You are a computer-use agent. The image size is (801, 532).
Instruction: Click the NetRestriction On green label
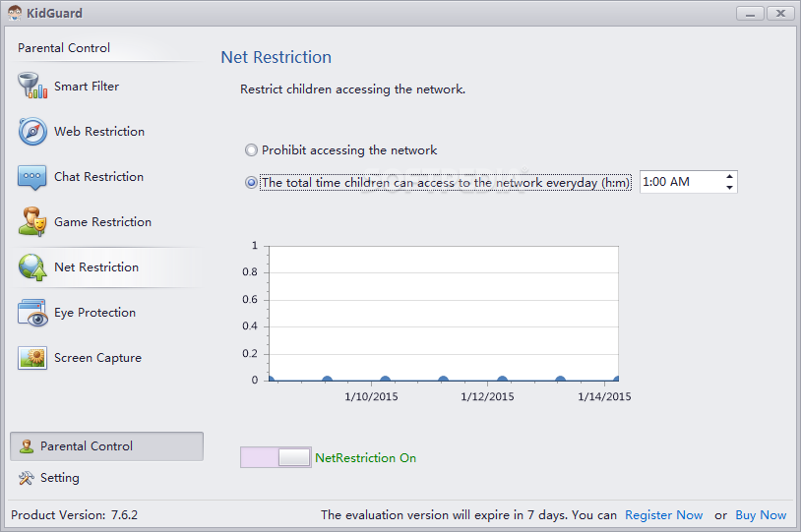click(365, 458)
